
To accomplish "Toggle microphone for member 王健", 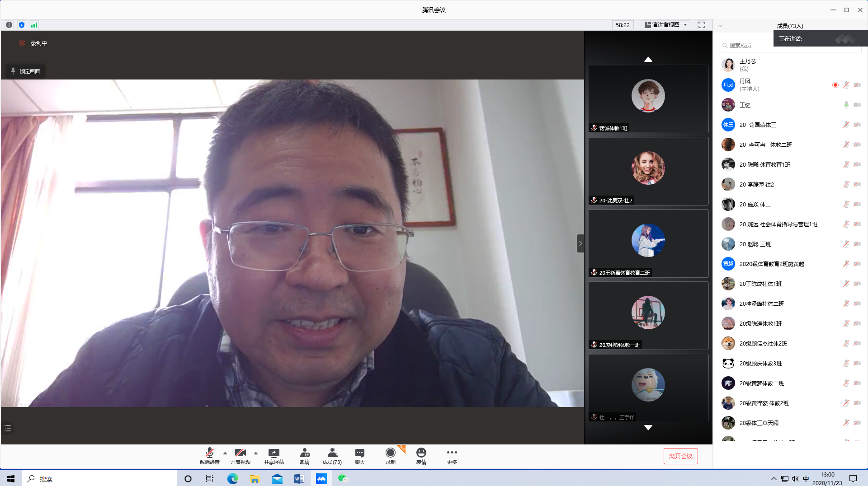I will click(x=846, y=105).
